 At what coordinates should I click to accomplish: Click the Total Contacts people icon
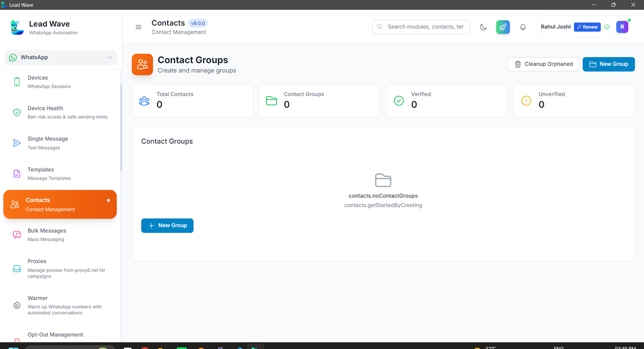tap(144, 101)
